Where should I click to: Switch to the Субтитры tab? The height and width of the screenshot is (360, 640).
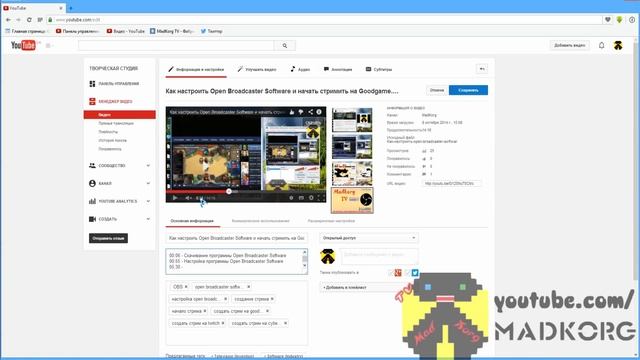tap(379, 69)
